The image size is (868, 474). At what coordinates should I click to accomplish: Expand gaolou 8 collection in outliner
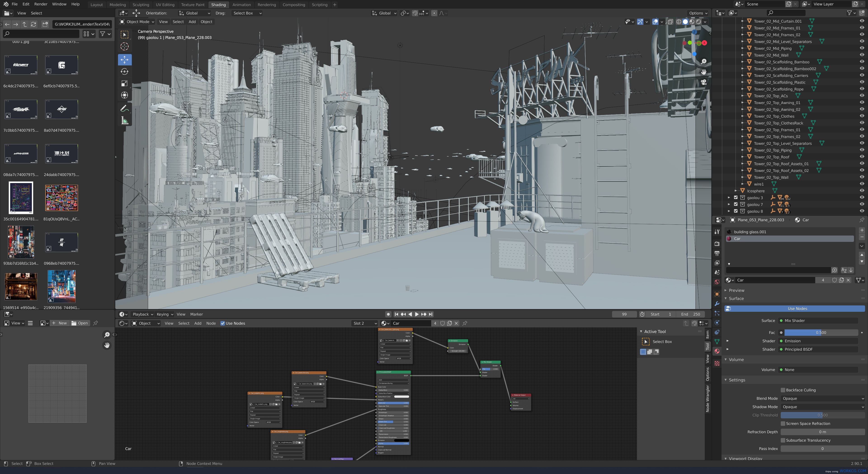pos(729,211)
